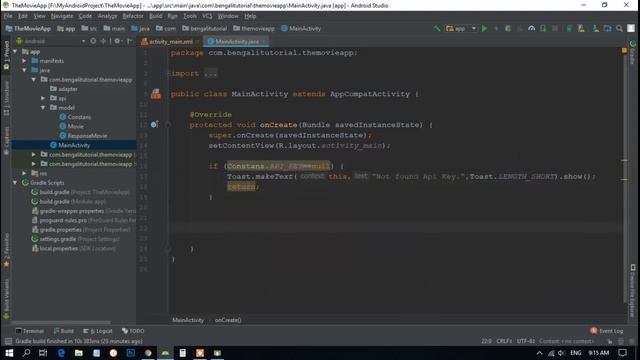Select the adapter package in tree

coord(64,89)
